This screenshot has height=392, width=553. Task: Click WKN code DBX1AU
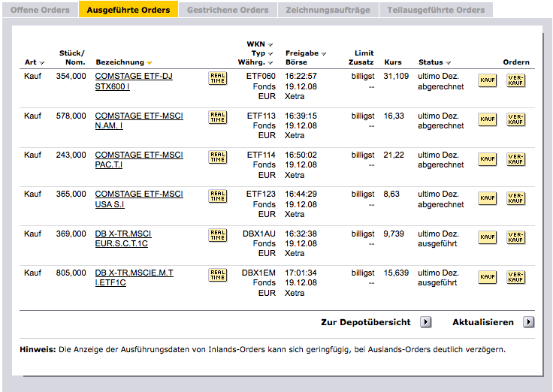(259, 234)
